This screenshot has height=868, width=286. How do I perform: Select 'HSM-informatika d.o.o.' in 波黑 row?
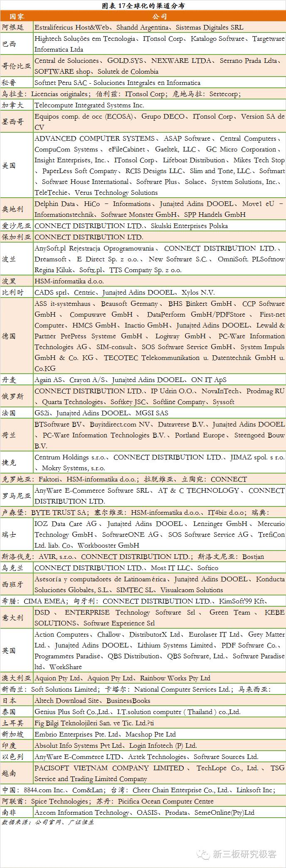(x=69, y=281)
